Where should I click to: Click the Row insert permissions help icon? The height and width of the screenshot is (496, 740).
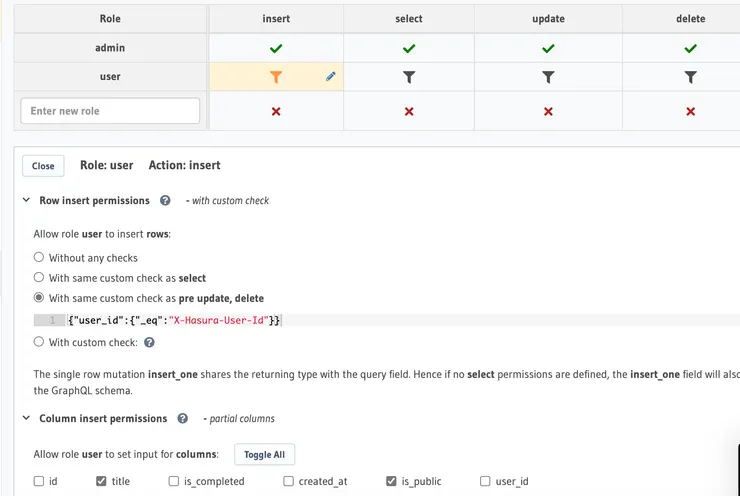(x=165, y=200)
